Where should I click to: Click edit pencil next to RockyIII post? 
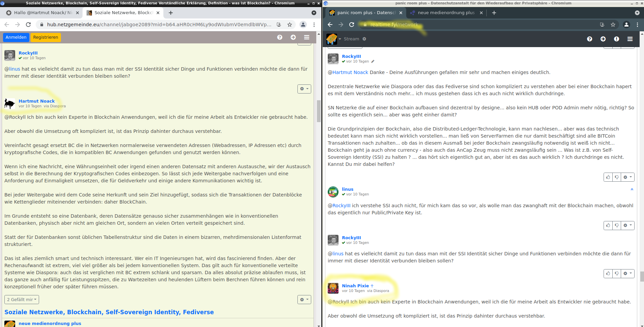tap(373, 62)
